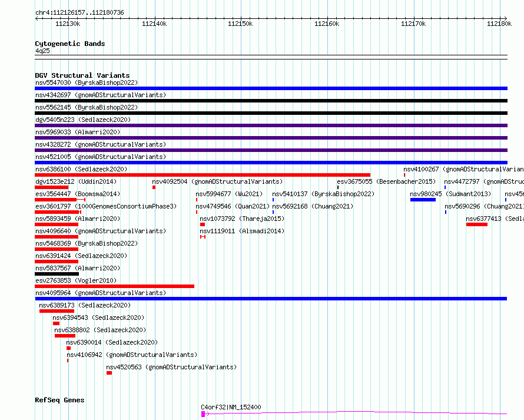Image resolution: width=524 pixels, height=420 pixels.
Task: Click the purple bar under nsv5969033
Action: click(x=271, y=138)
